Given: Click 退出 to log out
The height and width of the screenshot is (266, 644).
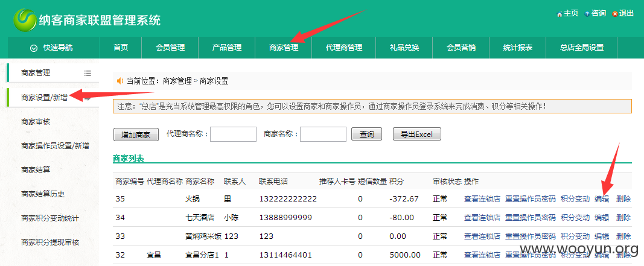Looking at the screenshot, I should click(626, 13).
